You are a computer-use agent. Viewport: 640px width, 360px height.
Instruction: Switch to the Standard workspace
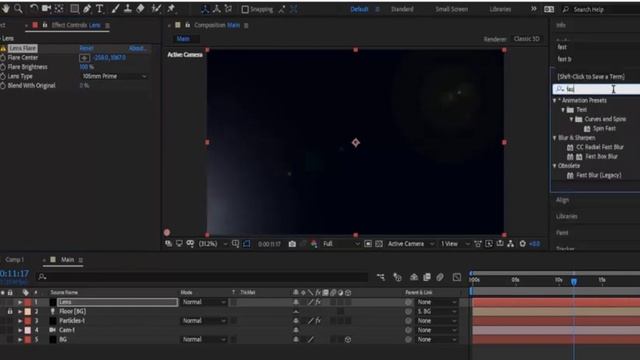click(402, 9)
